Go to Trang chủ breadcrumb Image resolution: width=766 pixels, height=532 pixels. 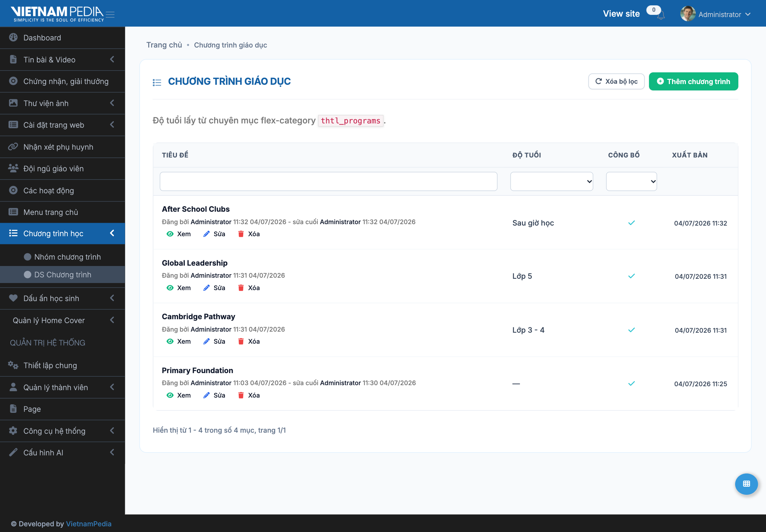pos(164,45)
